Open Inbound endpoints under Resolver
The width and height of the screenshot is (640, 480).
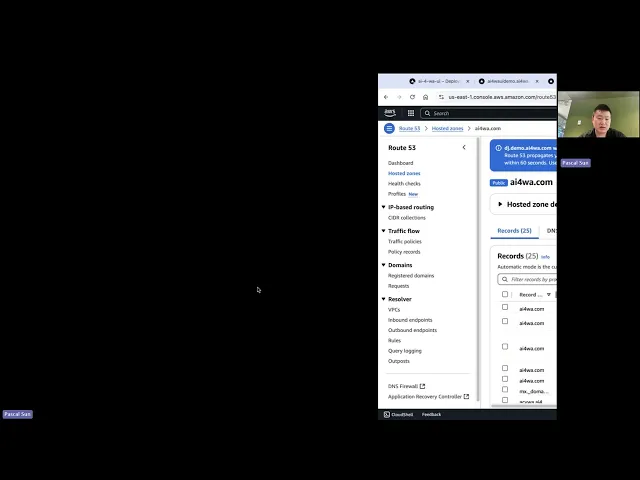pyautogui.click(x=410, y=320)
